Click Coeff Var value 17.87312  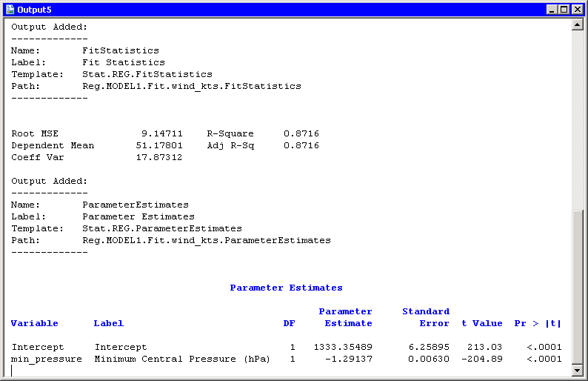pos(159,157)
